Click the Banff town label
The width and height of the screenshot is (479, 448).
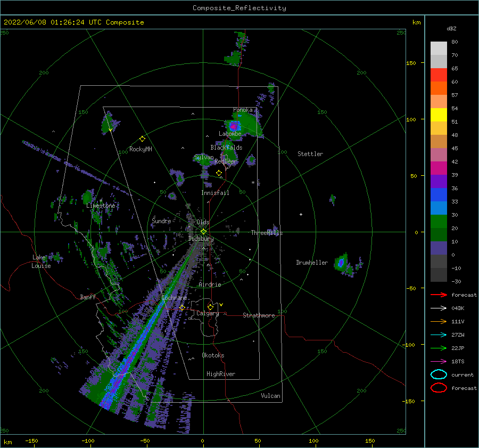click(x=88, y=297)
